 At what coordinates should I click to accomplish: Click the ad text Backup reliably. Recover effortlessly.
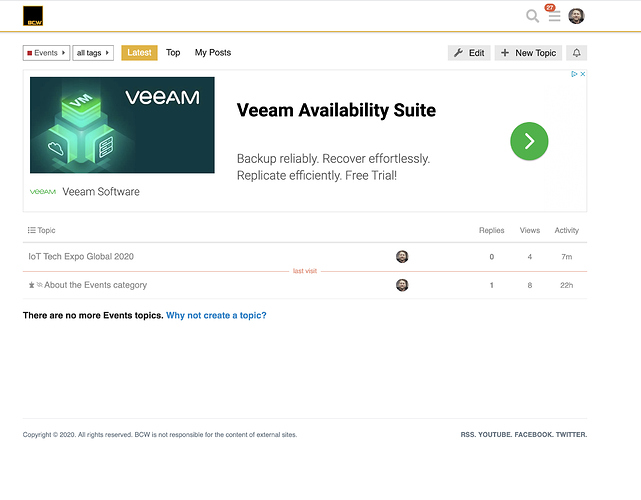tap(334, 159)
